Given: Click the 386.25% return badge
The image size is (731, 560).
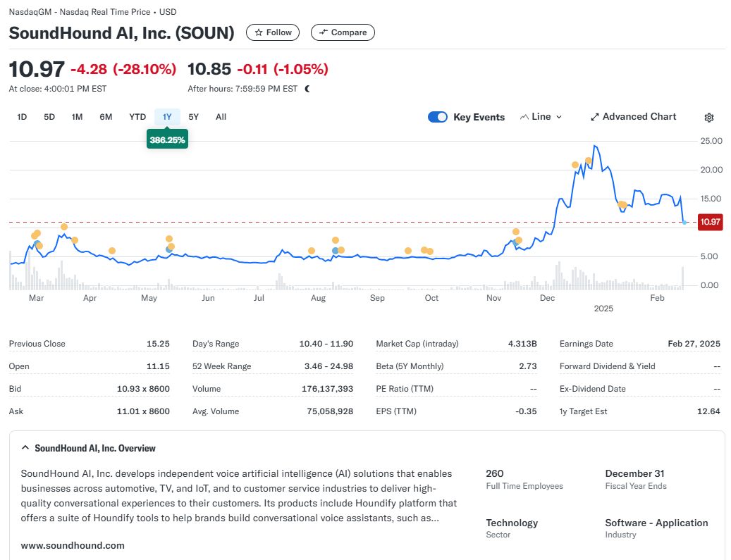Looking at the screenshot, I should [167, 139].
